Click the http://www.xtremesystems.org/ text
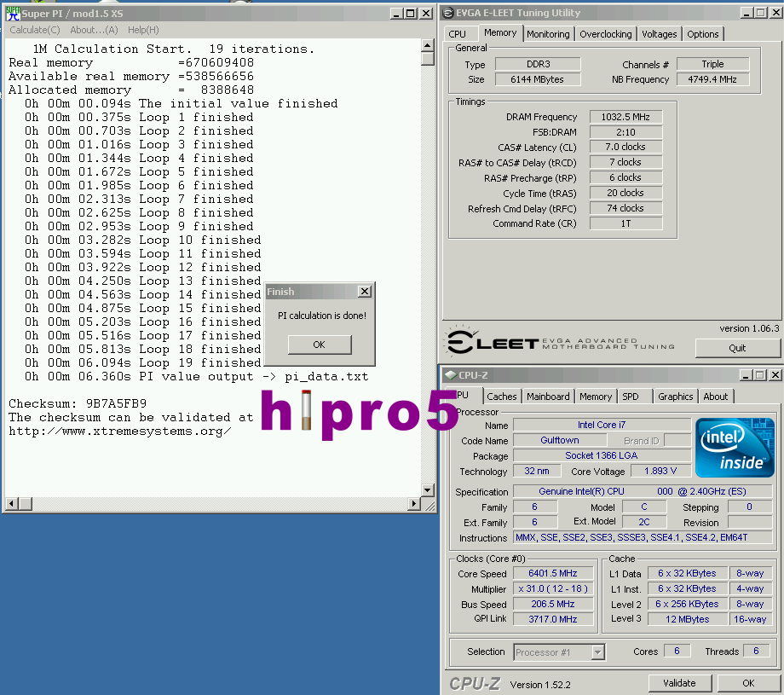The height and width of the screenshot is (695, 784). tap(120, 431)
